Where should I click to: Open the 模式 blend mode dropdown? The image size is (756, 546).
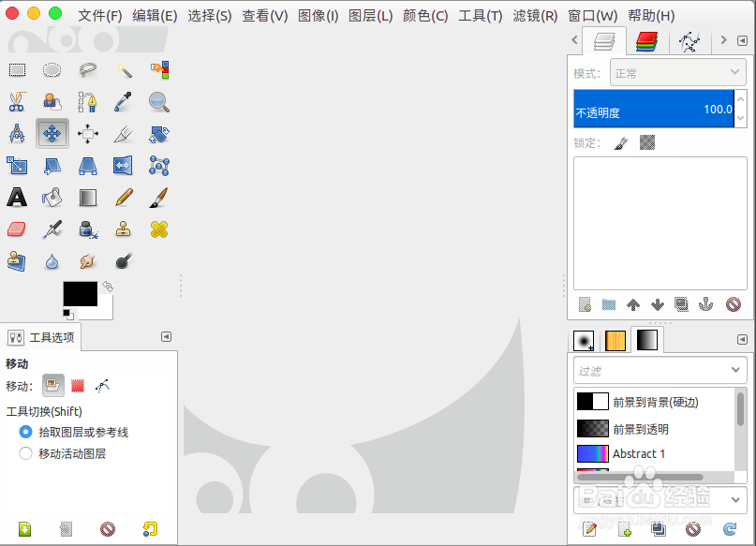click(x=678, y=73)
